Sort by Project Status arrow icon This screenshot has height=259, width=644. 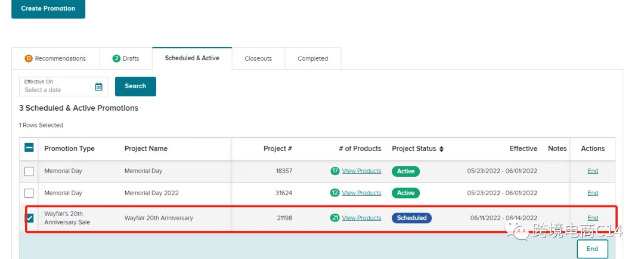(x=441, y=149)
